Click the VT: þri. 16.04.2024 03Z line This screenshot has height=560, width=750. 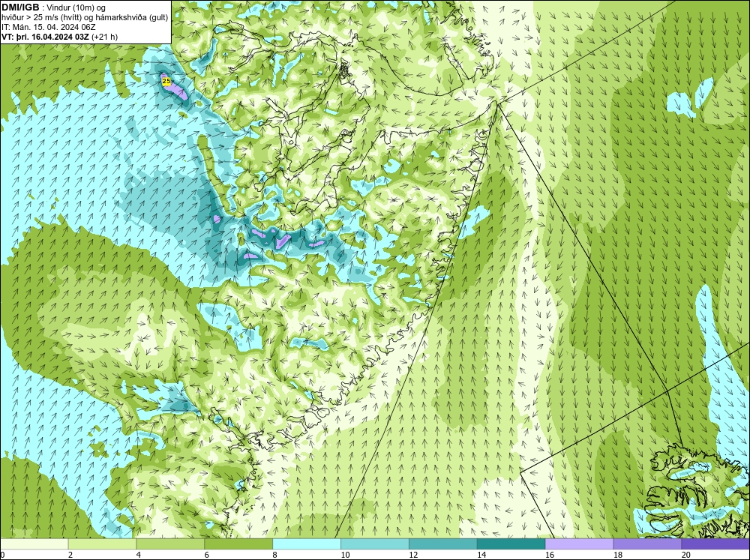[x=60, y=37]
